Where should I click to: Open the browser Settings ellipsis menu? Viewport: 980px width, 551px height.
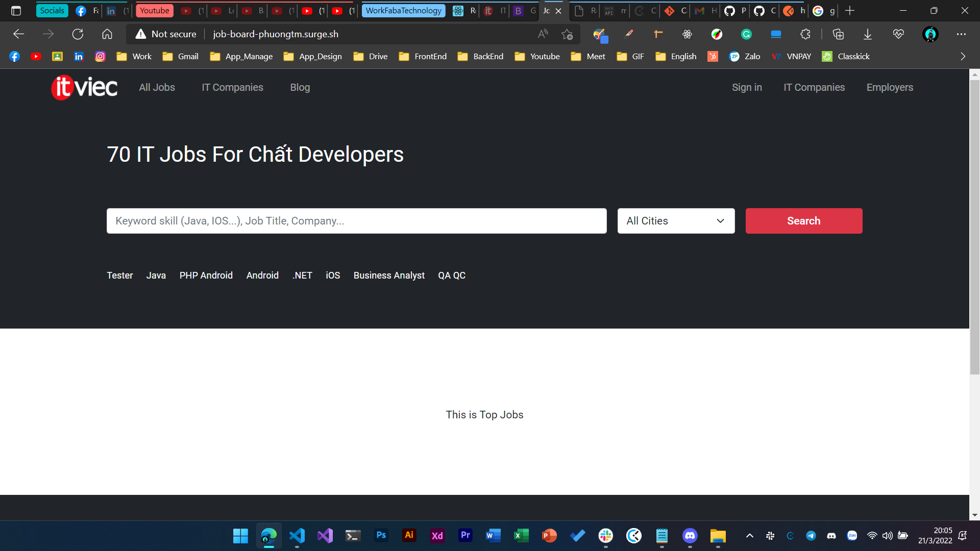[x=962, y=34]
